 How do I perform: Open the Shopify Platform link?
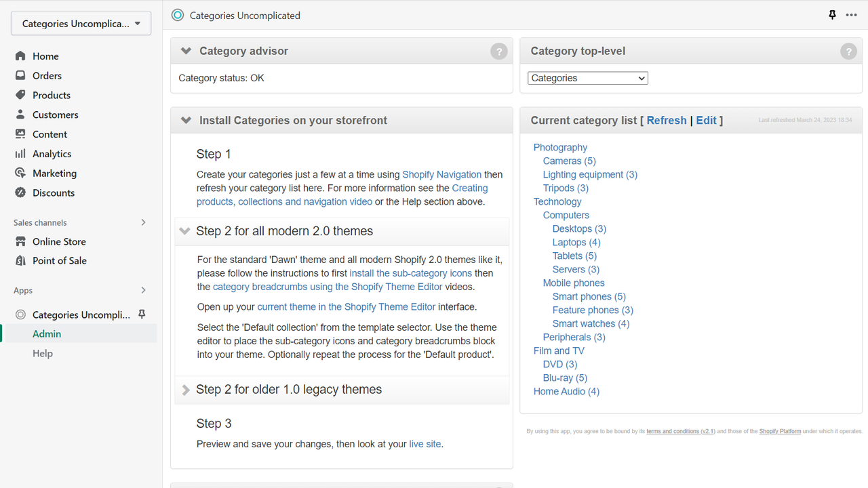(780, 431)
